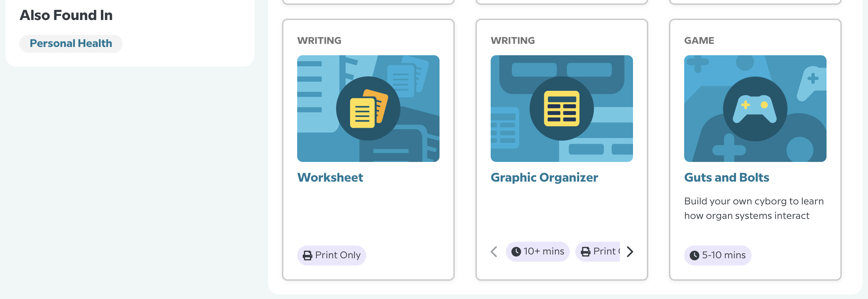This screenshot has width=868, height=299.
Task: Select the Print Only tag
Action: [x=332, y=255]
